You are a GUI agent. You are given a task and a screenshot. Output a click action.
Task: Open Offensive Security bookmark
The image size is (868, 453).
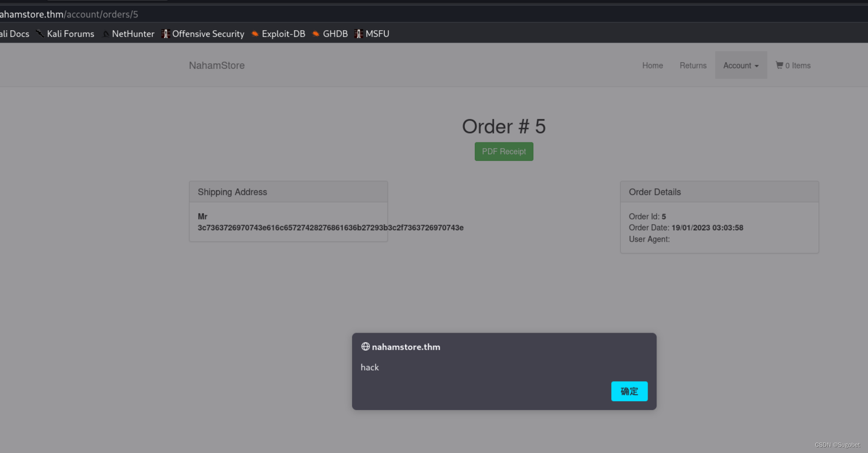[203, 34]
